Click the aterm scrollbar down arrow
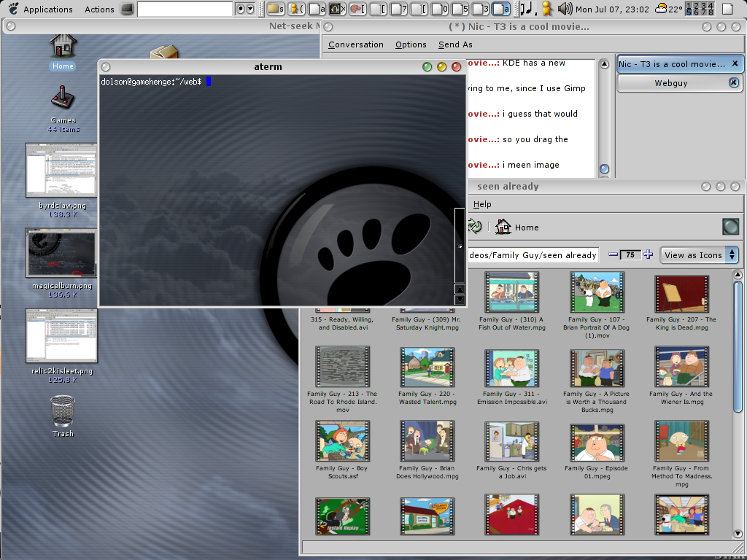Screen dimensions: 747x560 460,300
